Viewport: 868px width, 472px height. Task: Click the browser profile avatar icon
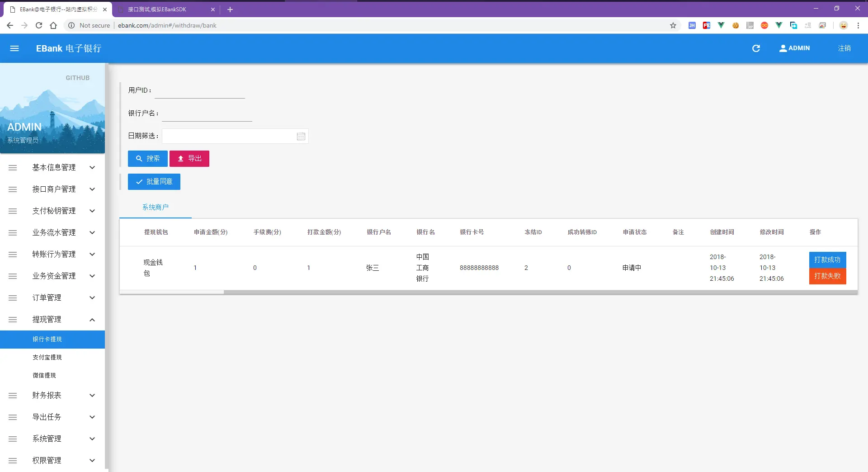click(844, 25)
